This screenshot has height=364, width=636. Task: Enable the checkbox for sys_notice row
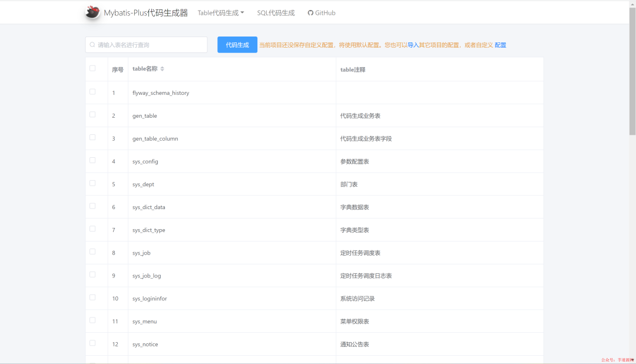tap(92, 344)
